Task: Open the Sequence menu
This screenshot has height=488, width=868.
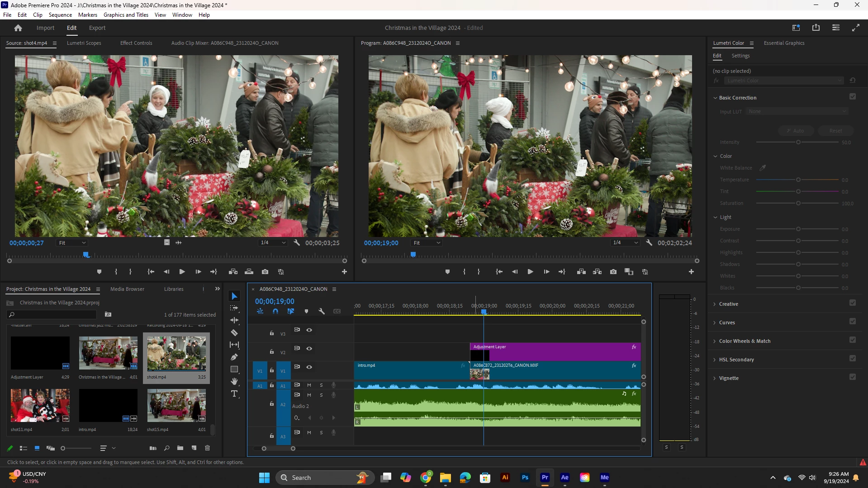Action: (x=60, y=14)
